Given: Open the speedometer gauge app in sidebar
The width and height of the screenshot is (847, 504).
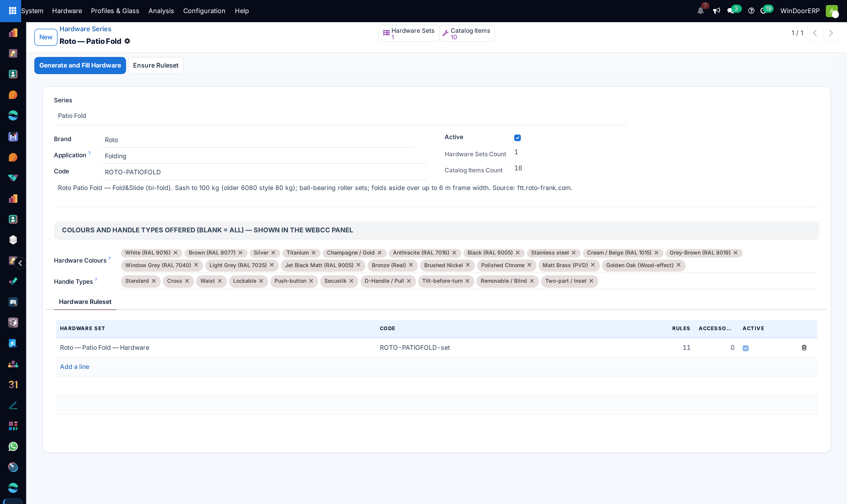Looking at the screenshot, I should point(13,467).
